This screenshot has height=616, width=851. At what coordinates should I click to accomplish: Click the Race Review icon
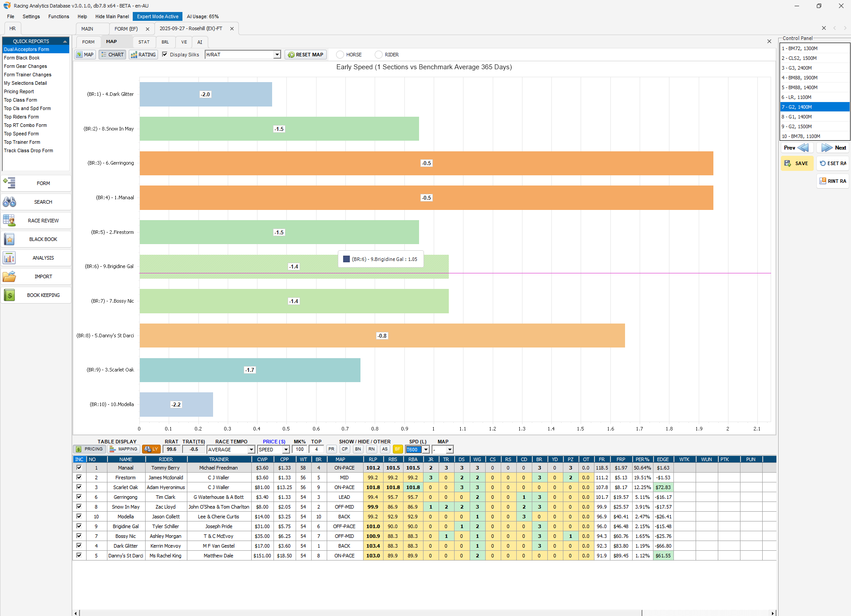pos(9,221)
